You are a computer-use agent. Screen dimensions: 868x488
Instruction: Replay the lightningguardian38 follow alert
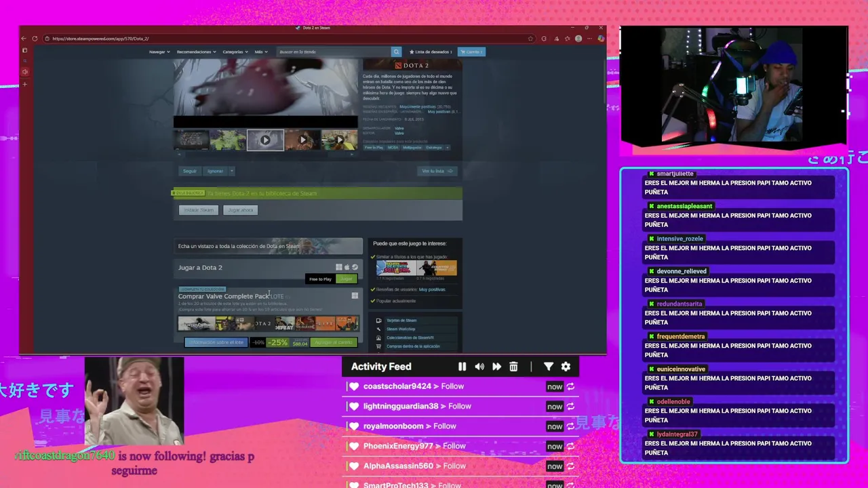tap(570, 406)
